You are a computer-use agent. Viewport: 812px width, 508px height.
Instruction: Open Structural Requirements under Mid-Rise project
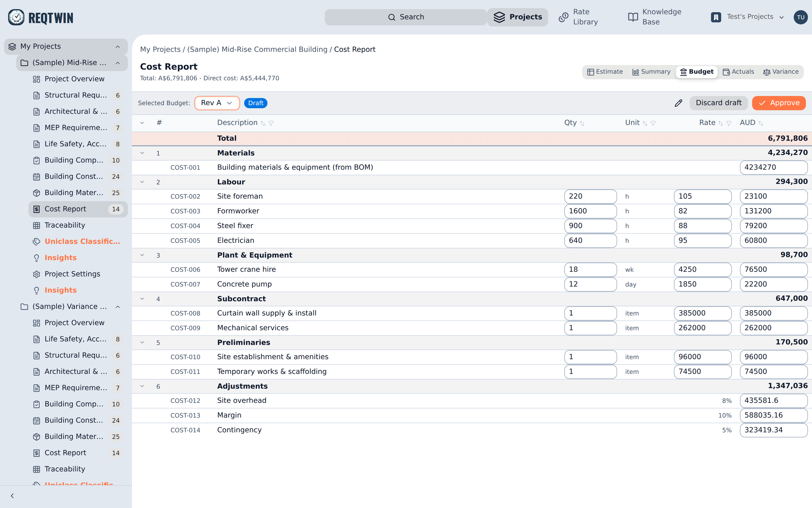coord(78,96)
